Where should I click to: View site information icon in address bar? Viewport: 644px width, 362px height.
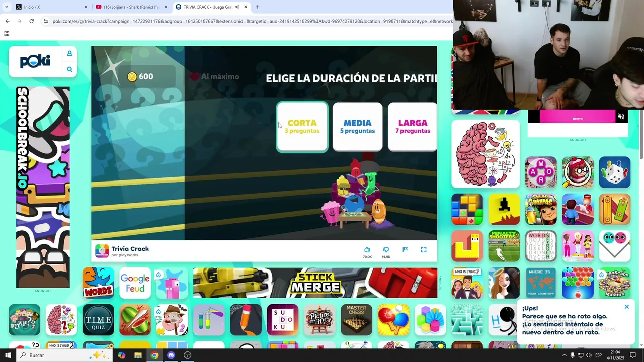[46, 21]
